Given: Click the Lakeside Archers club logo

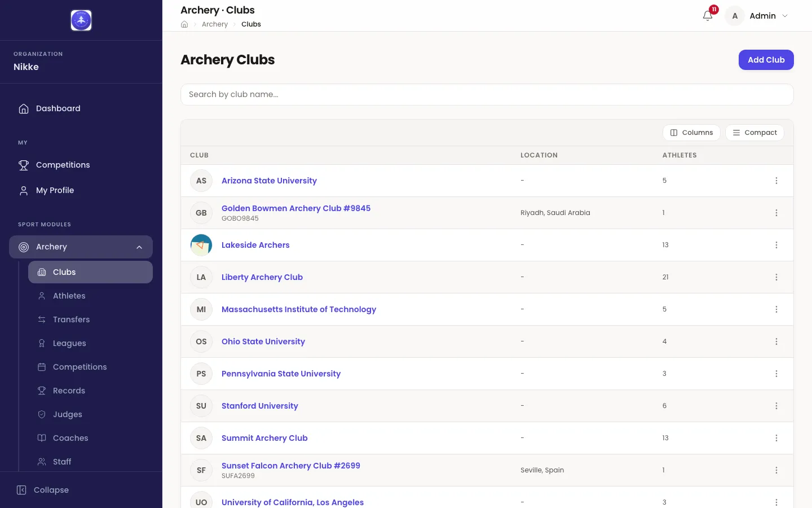Looking at the screenshot, I should [x=201, y=245].
